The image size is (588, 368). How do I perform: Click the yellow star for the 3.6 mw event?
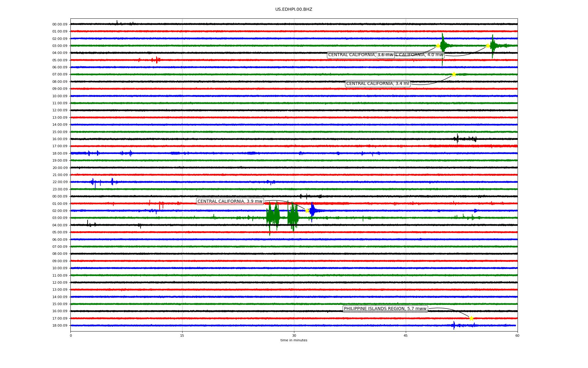point(438,46)
